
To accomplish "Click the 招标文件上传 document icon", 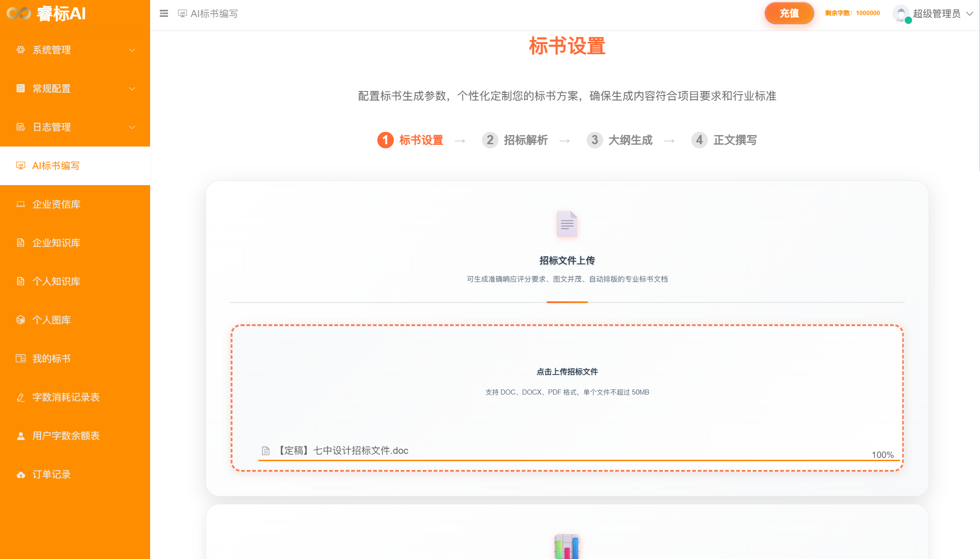I will point(567,224).
